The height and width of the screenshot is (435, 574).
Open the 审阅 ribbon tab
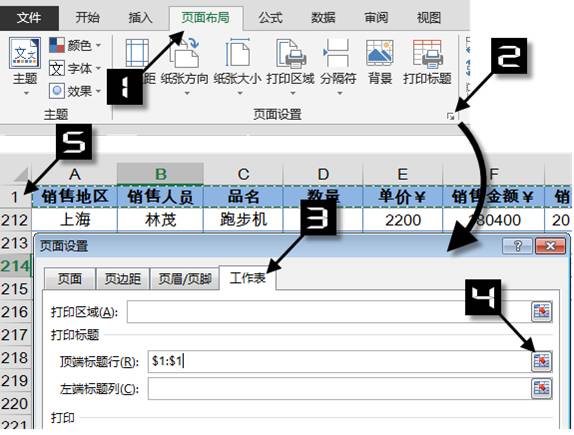tap(376, 18)
